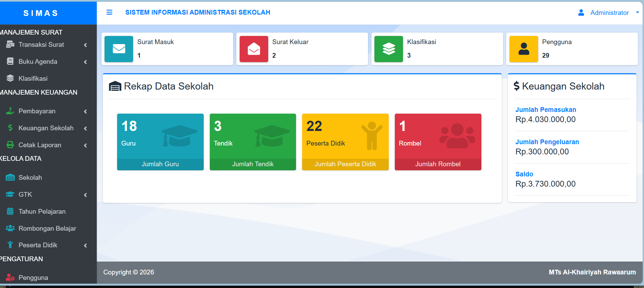
Task: Open the Keuangan Sekolah sidebar menu
Action: [47, 128]
